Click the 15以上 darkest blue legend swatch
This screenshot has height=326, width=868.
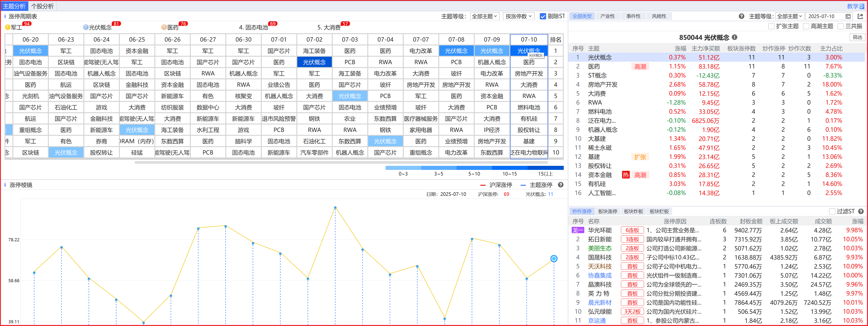coord(545,168)
